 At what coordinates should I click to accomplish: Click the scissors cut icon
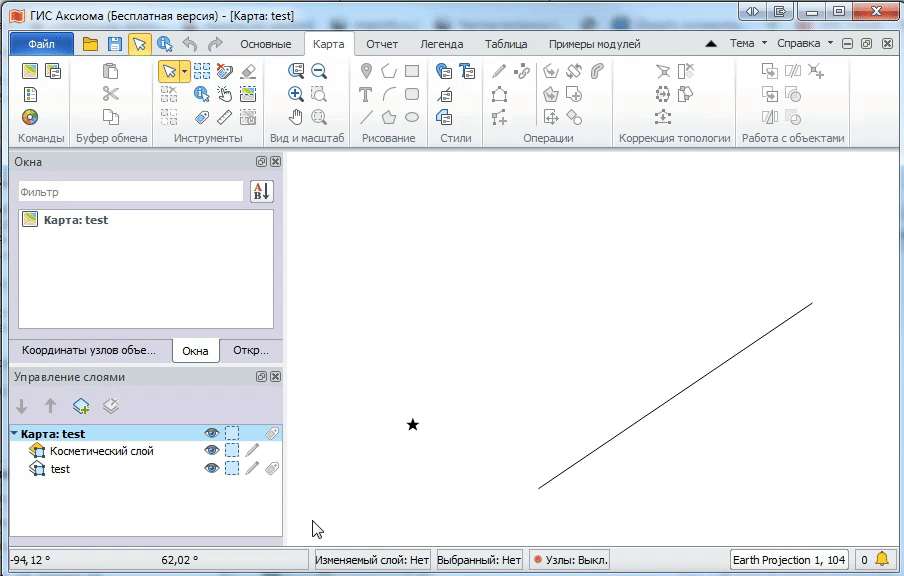point(111,94)
